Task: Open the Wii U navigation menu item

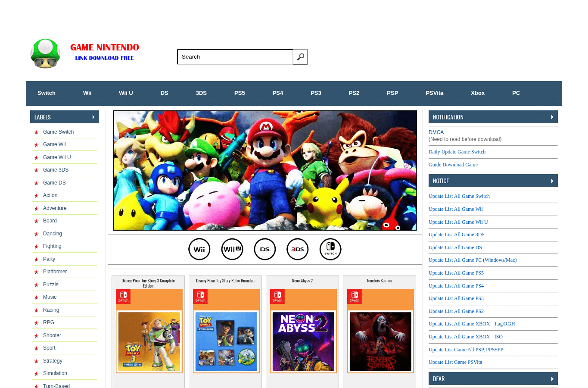Action: click(126, 93)
